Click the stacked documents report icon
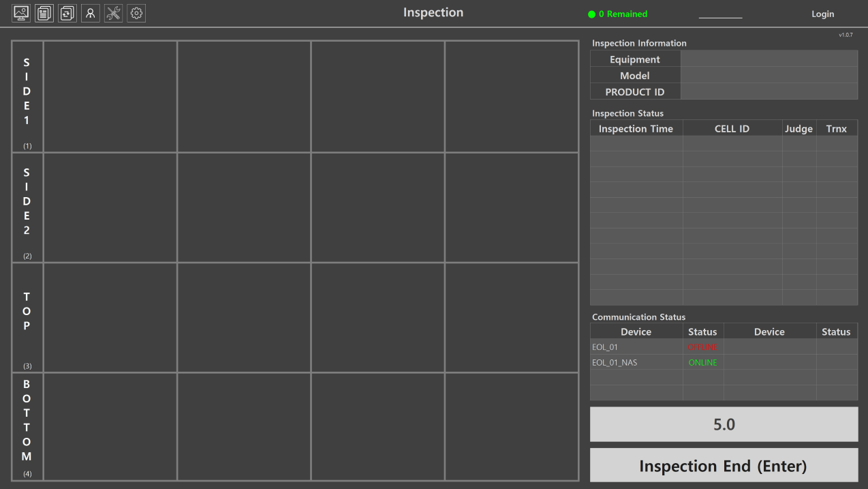Viewport: 868px width, 489px height. pos(44,13)
